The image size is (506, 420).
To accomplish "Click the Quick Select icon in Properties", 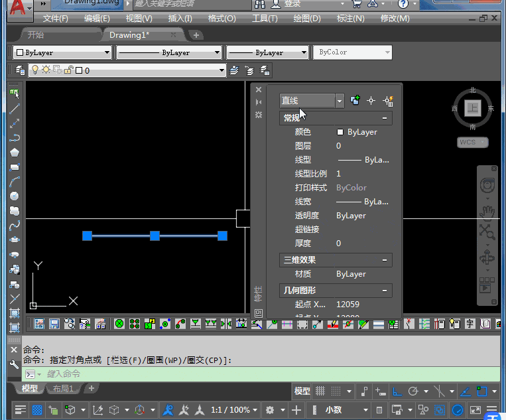I will click(x=388, y=101).
